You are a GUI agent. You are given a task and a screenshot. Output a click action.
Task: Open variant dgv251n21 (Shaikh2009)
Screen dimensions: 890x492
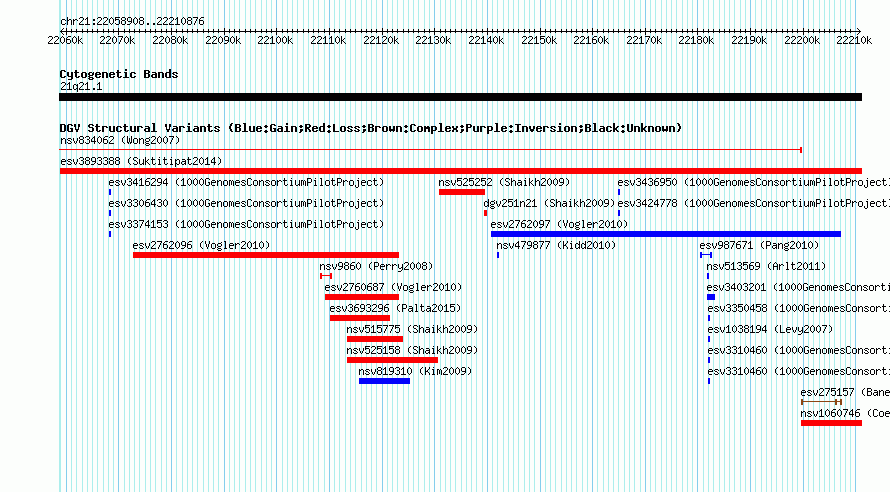click(x=549, y=203)
